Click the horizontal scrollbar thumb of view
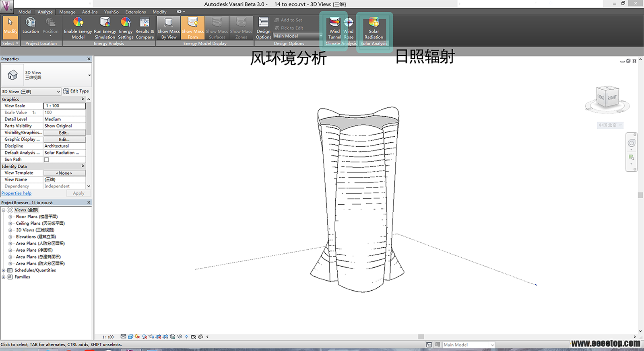 pyautogui.click(x=421, y=337)
